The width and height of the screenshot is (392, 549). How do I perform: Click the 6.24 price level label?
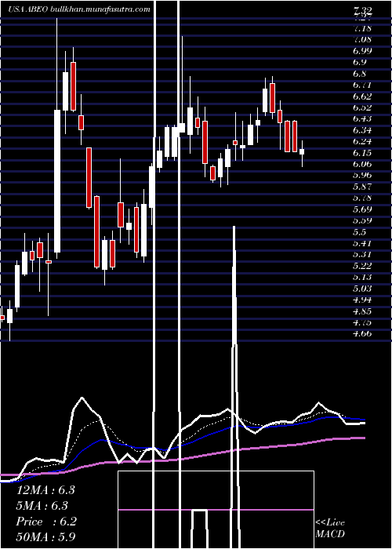pos(362,141)
